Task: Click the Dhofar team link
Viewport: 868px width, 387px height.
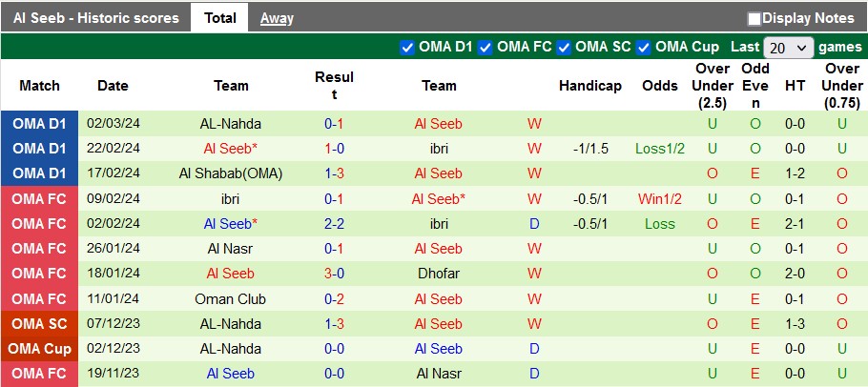Action: (439, 274)
